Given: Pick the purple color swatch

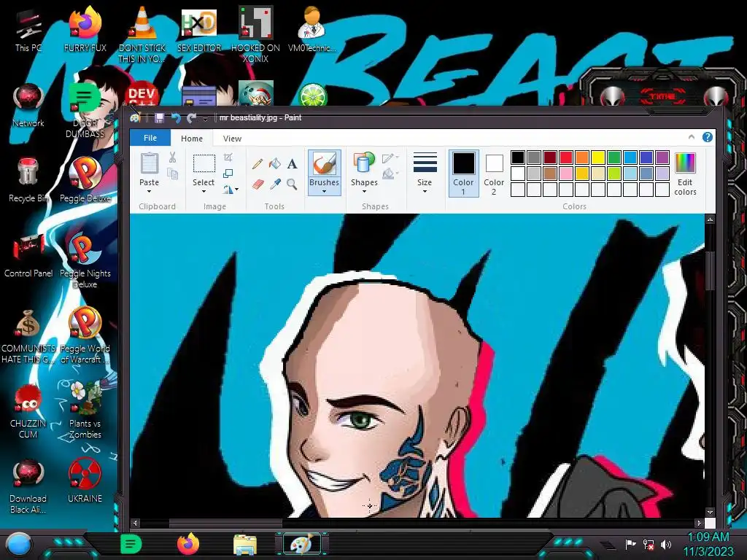Looking at the screenshot, I should (662, 157).
